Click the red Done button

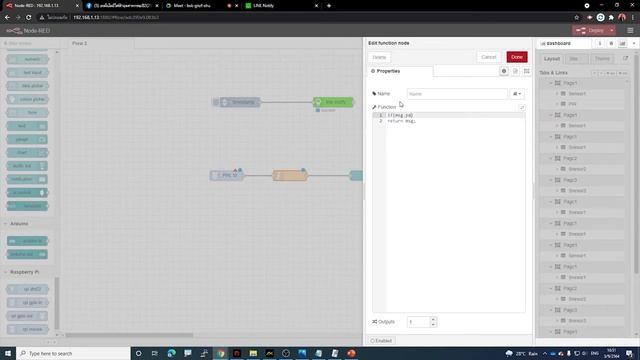(x=517, y=57)
